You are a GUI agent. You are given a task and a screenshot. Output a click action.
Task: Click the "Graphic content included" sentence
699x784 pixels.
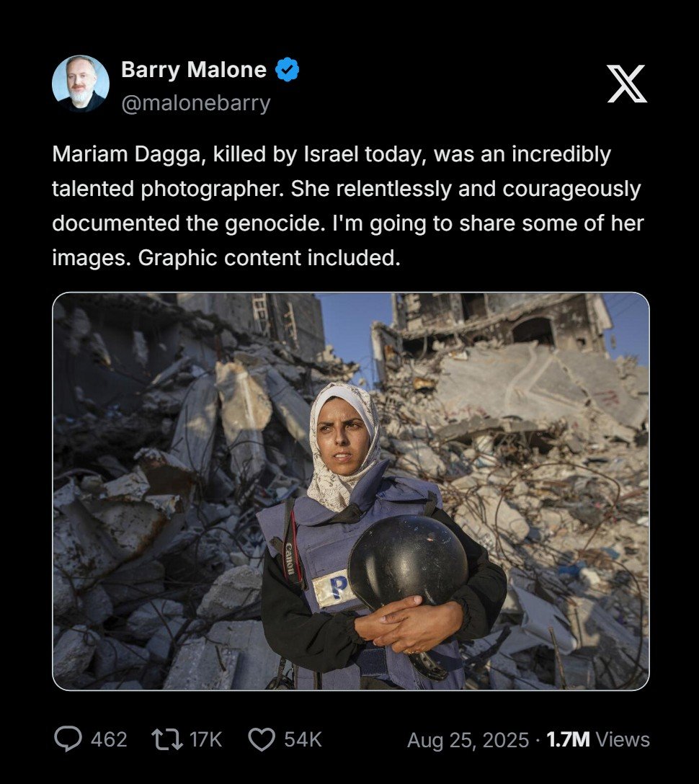269,258
